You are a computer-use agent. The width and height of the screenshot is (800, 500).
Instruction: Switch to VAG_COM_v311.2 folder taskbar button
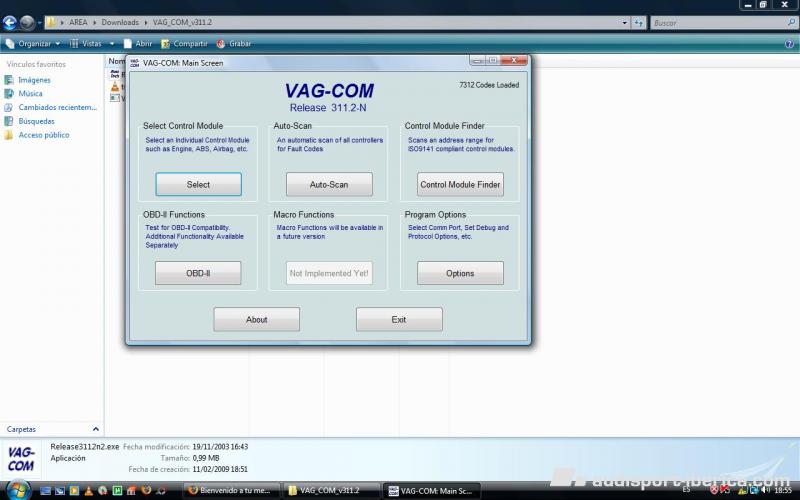[x=331, y=491]
